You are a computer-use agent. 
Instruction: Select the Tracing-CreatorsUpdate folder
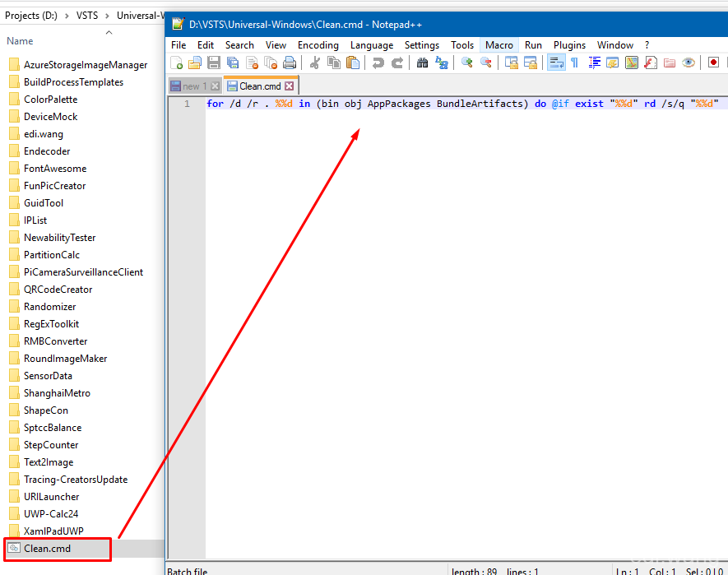click(x=75, y=480)
